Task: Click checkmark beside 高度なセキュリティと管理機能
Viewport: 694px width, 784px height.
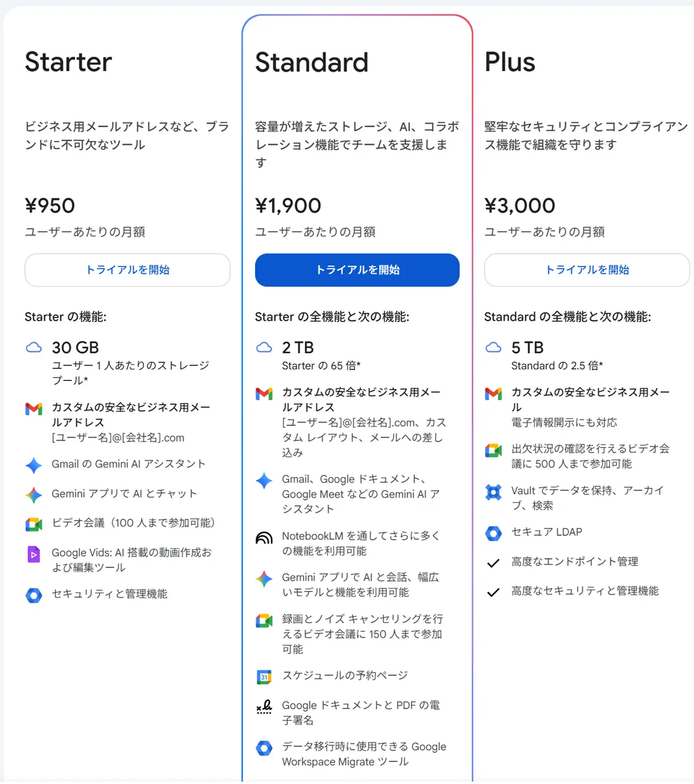Action: coord(493,592)
